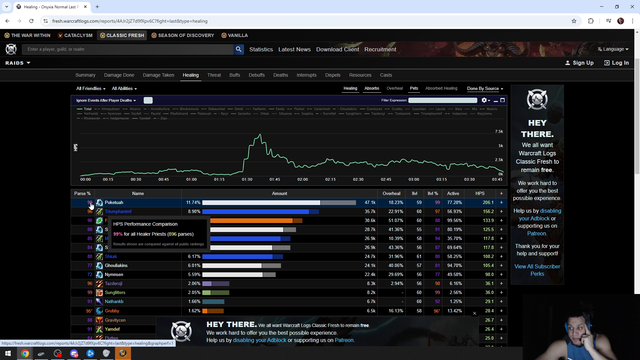
Task: Open the All Friendlies dropdown
Action: coord(91,89)
